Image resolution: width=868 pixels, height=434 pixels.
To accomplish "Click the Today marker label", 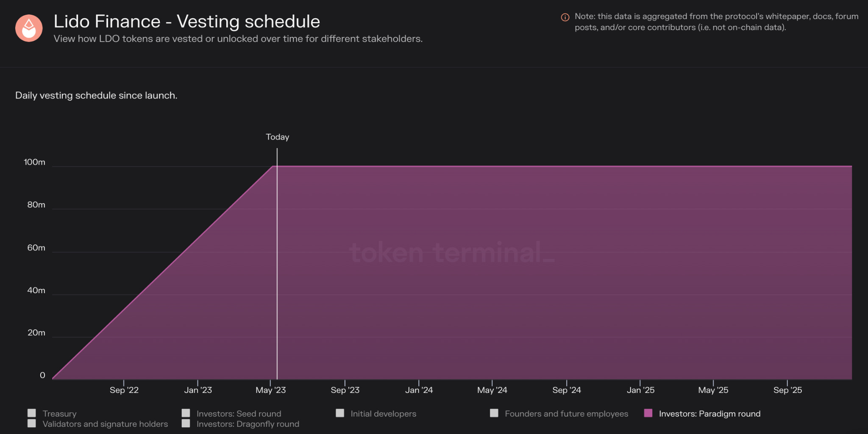I will (x=278, y=137).
